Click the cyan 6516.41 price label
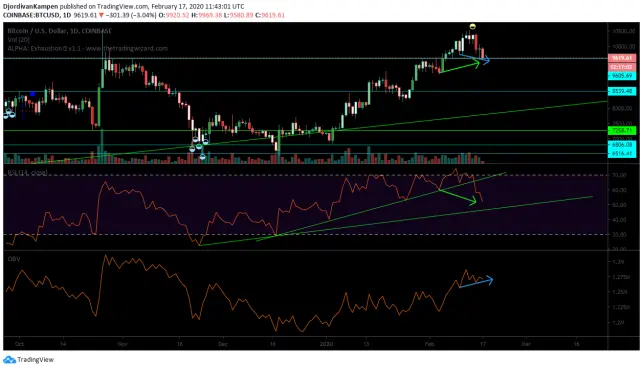This screenshot has width=643, height=369. tap(622, 154)
